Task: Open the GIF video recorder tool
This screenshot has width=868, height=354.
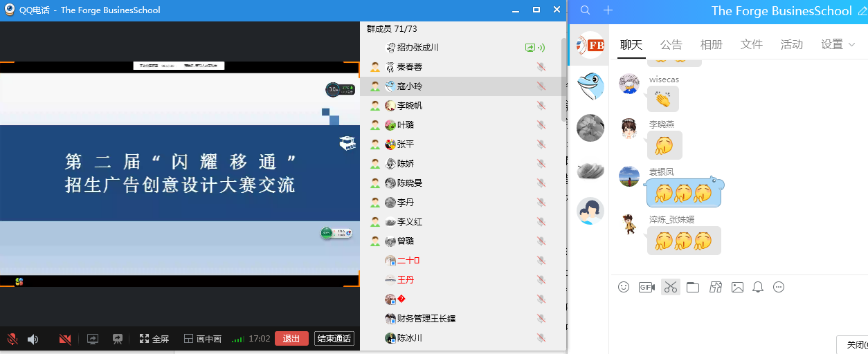Action: pyautogui.click(x=647, y=287)
